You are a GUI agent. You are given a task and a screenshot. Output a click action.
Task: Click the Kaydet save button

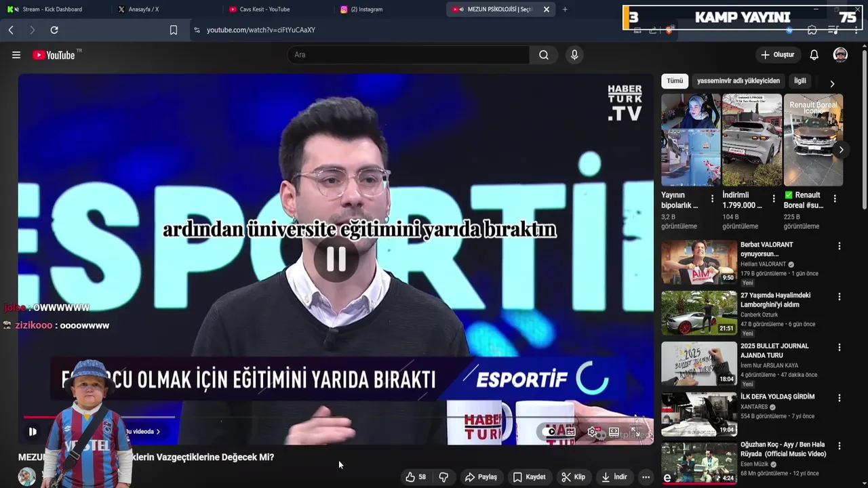[x=529, y=477]
